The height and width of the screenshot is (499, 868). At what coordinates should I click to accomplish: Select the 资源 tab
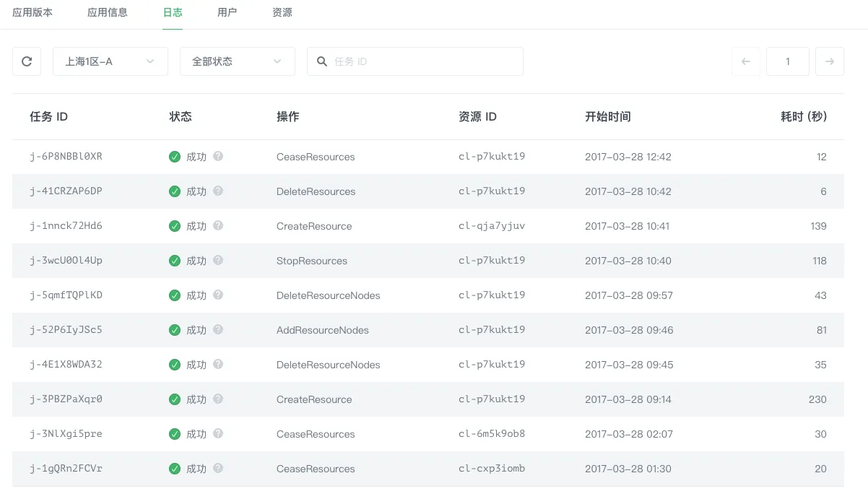click(x=282, y=12)
